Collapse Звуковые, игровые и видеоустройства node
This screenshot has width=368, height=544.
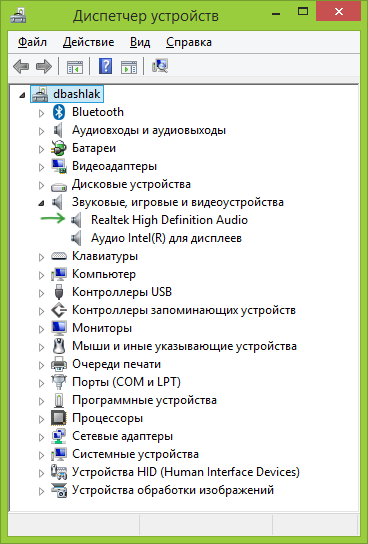(41, 203)
